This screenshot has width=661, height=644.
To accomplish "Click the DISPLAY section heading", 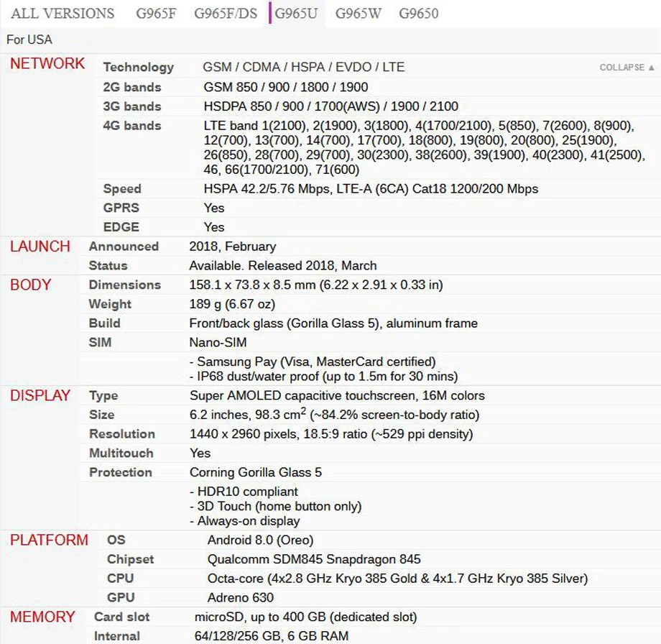I will pyautogui.click(x=40, y=395).
